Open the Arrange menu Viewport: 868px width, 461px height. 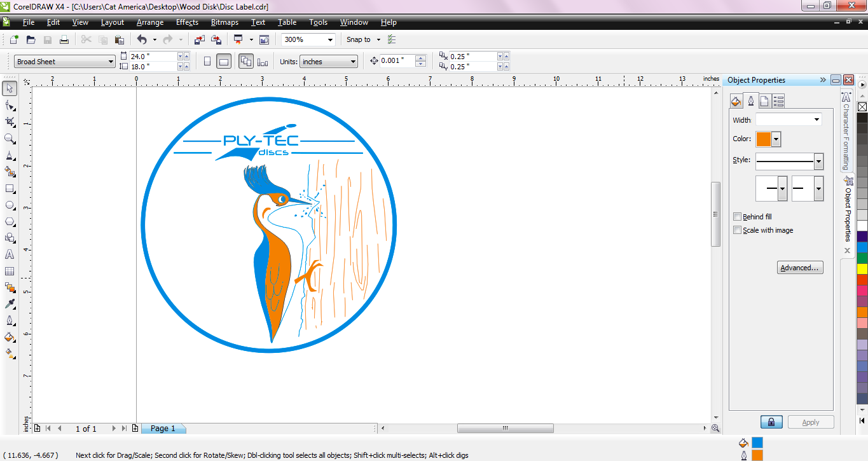[x=150, y=22]
